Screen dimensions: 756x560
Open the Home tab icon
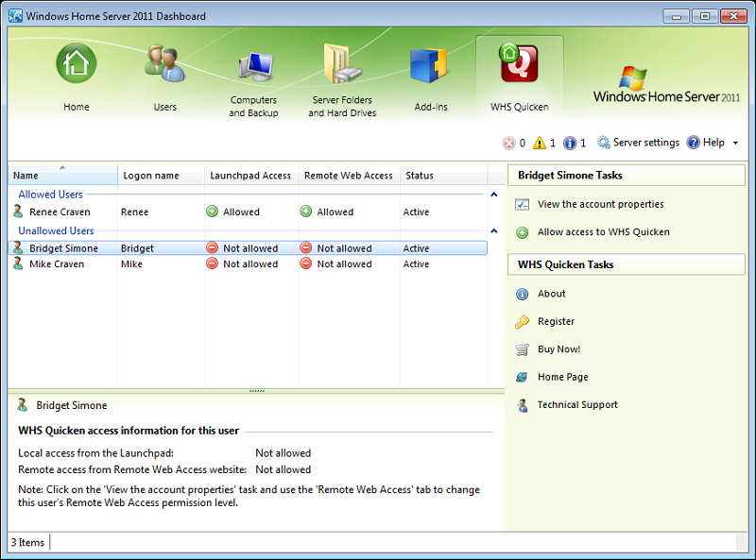77,63
